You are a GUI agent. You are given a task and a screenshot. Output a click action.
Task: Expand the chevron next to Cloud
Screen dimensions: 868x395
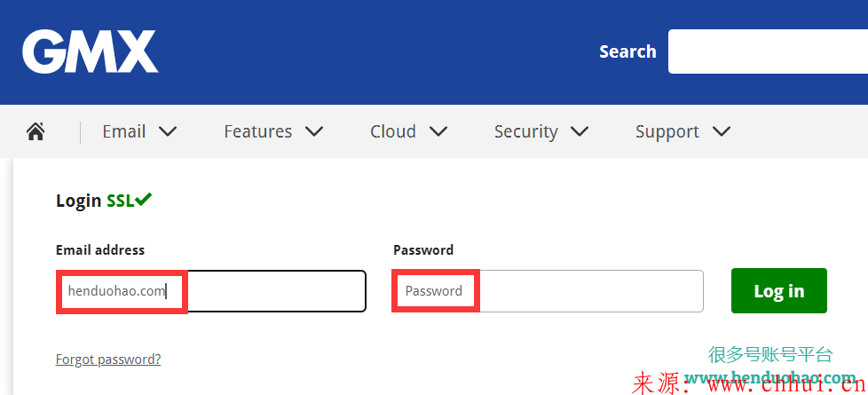point(438,132)
